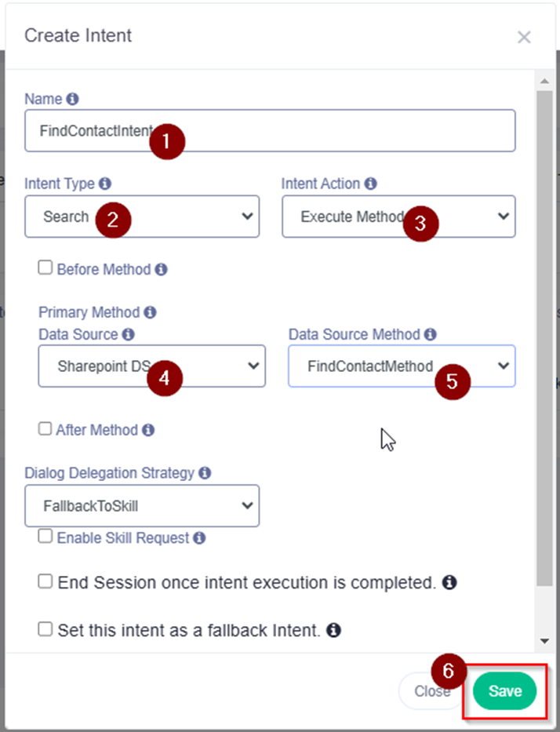Click the Data Source Method info icon
This screenshot has height=732, width=560.
[x=431, y=334]
